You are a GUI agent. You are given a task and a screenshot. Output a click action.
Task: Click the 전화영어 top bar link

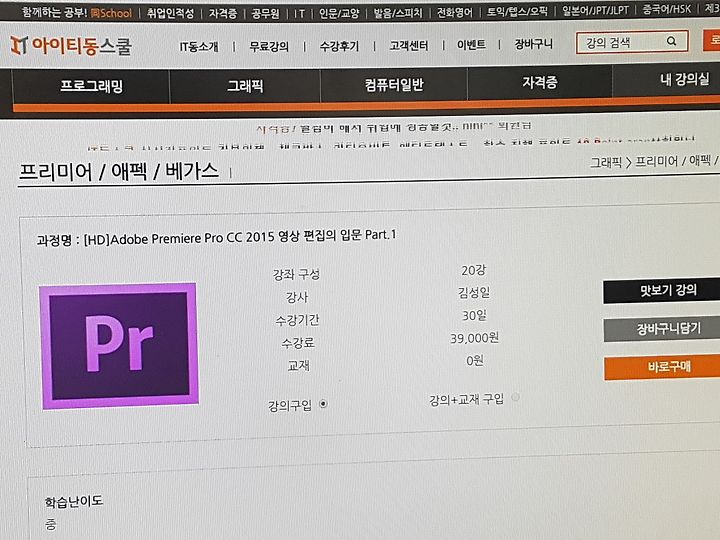point(454,12)
